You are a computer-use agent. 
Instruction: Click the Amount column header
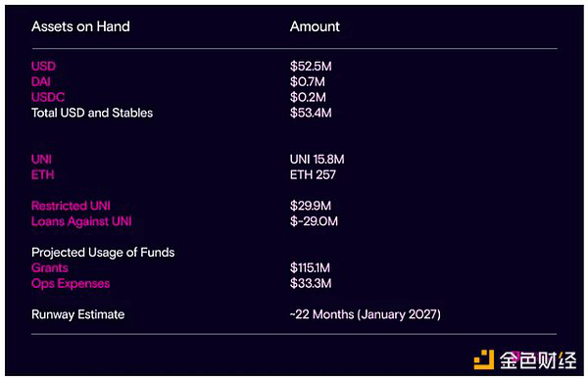(x=315, y=26)
